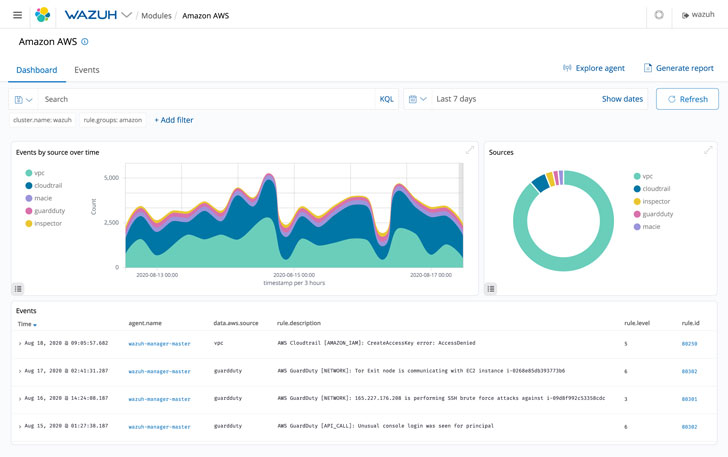Screen dimensions: 728x457
Task: Open the date quick-select calendar dropdown
Action: click(417, 100)
